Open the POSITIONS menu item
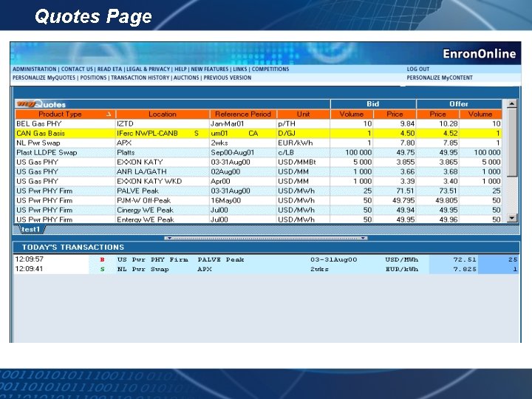532x399 pixels. (x=93, y=78)
